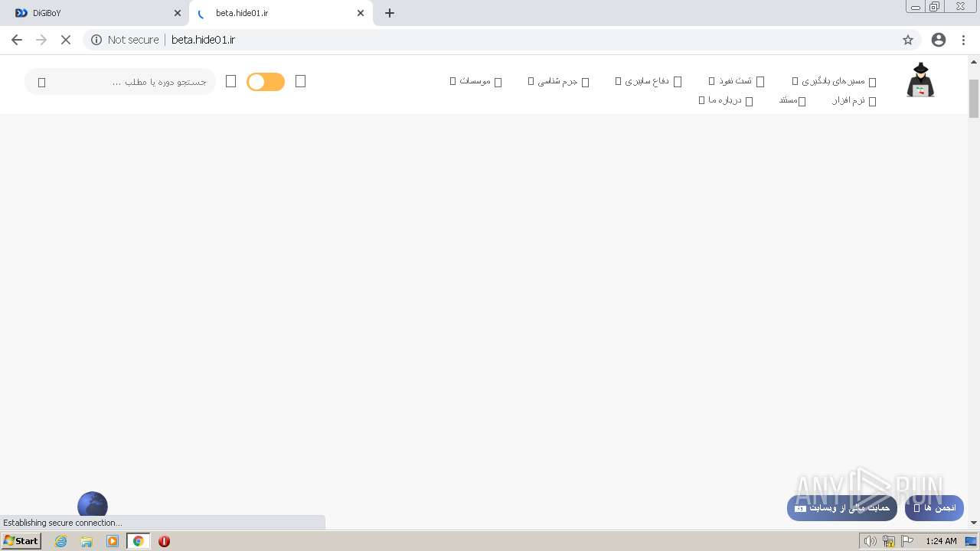Click the search icon inside the search box

(42, 82)
